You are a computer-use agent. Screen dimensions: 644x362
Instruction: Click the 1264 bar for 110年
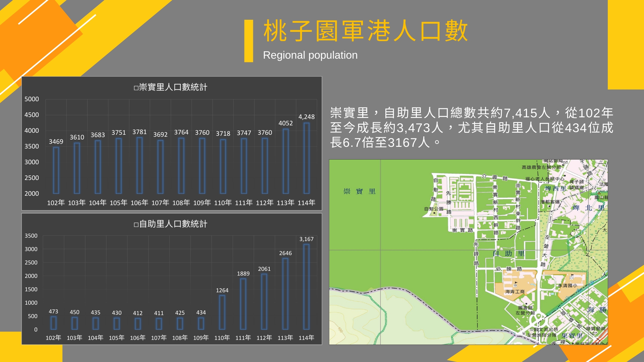pos(222,312)
